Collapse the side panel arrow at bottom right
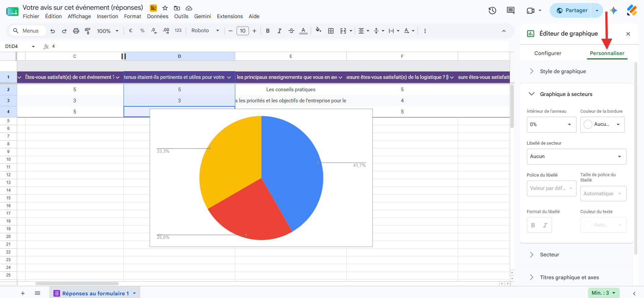Screen dimensions: 644x298 (634, 293)
